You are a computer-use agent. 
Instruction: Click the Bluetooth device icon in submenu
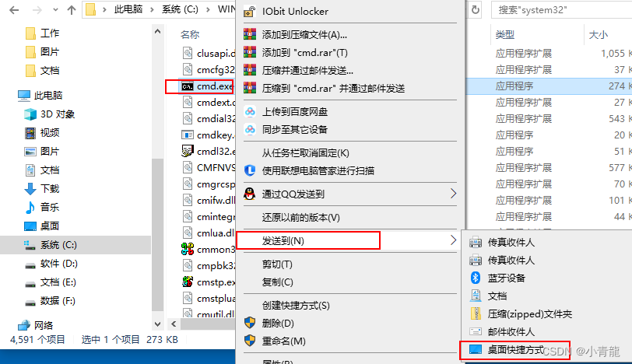click(x=476, y=278)
